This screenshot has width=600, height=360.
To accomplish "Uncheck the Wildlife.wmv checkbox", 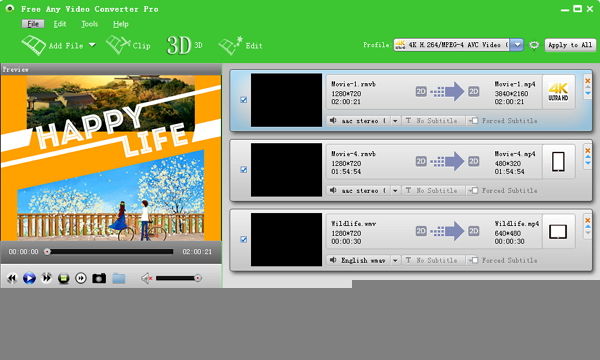I will click(x=243, y=239).
